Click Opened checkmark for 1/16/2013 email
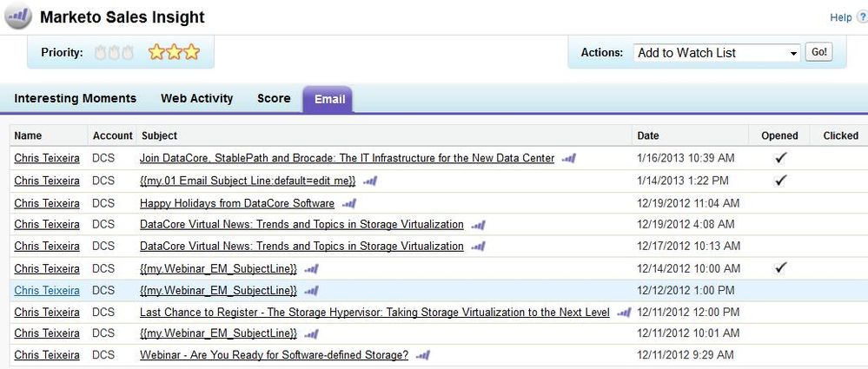This screenshot has height=369, width=868. (x=779, y=158)
